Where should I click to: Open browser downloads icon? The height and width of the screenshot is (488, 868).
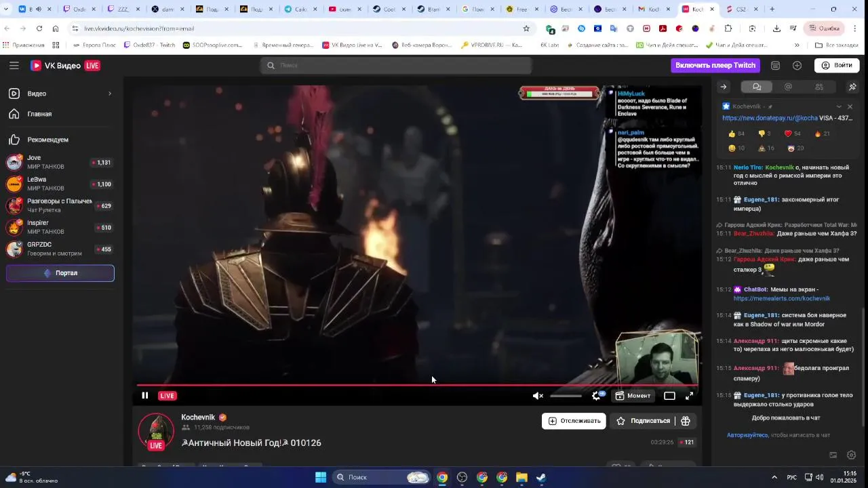[776, 28]
